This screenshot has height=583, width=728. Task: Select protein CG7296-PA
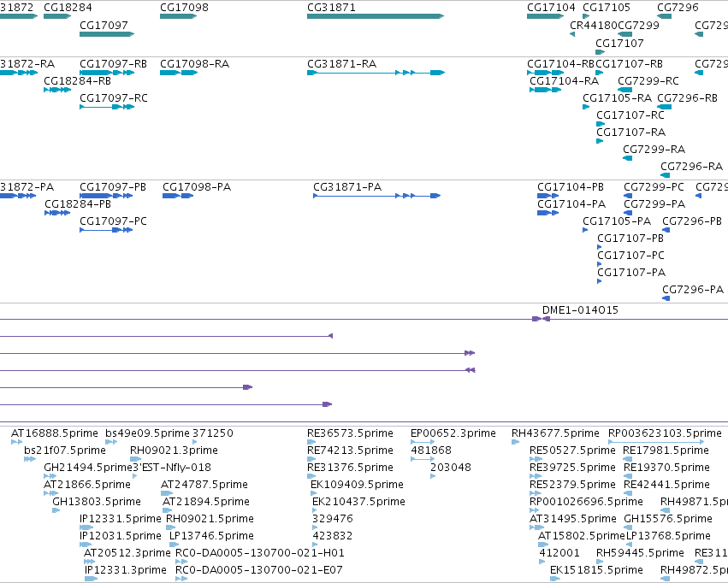[666, 298]
